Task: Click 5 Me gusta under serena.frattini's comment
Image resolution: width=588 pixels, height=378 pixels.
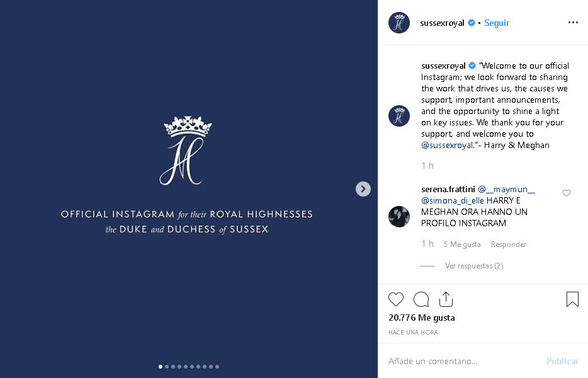Action: pyautogui.click(x=462, y=244)
